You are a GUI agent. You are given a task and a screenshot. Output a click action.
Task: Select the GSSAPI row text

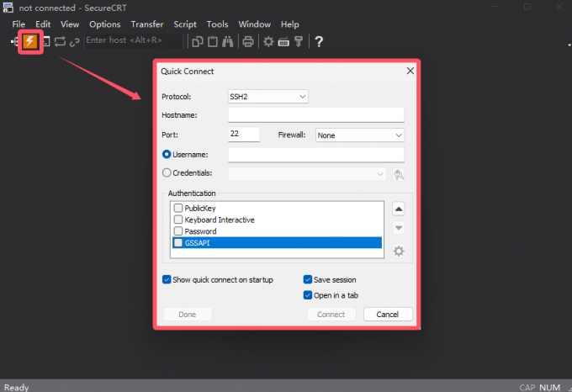(198, 243)
